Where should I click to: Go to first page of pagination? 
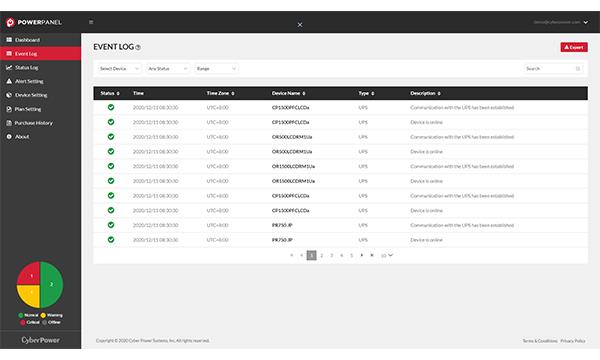click(292, 255)
